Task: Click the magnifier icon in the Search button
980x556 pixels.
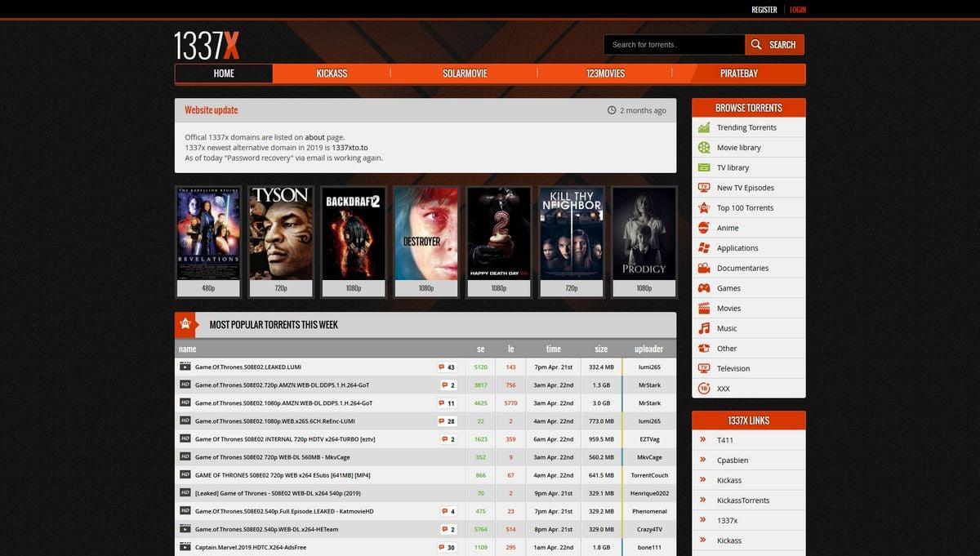Action: click(756, 45)
